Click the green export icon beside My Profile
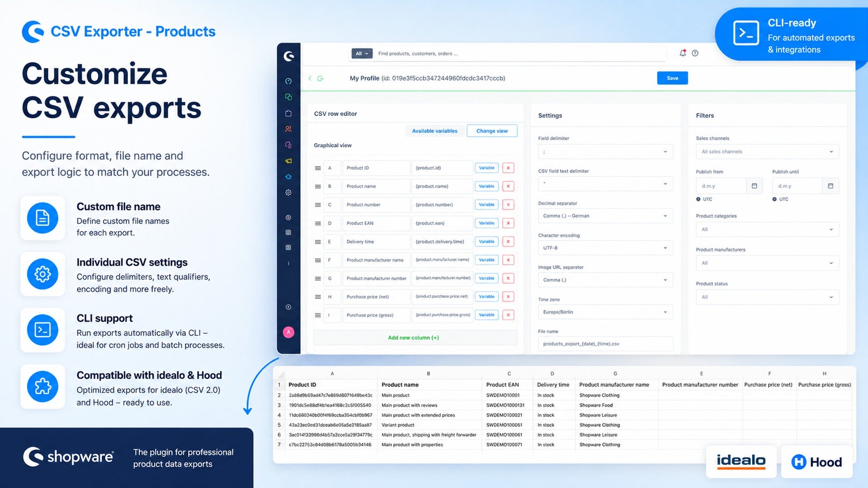 tap(321, 78)
